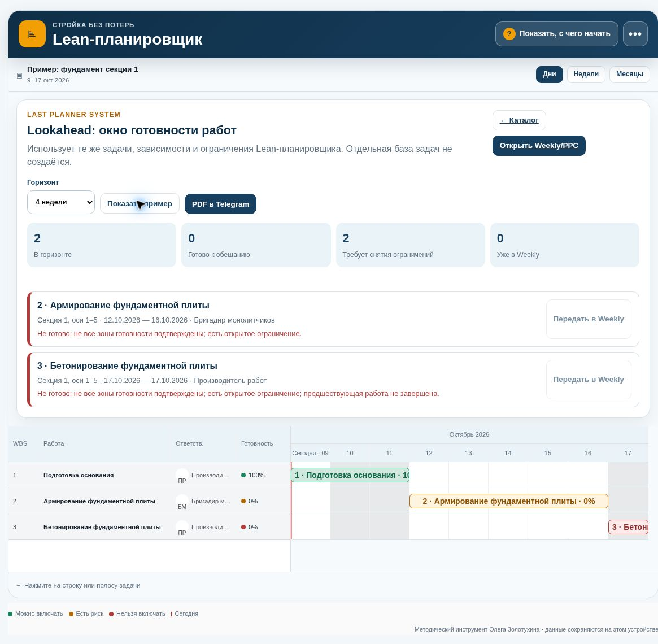
Task: Click the small project icon beside Пример: фундамент
Action: 19,76
